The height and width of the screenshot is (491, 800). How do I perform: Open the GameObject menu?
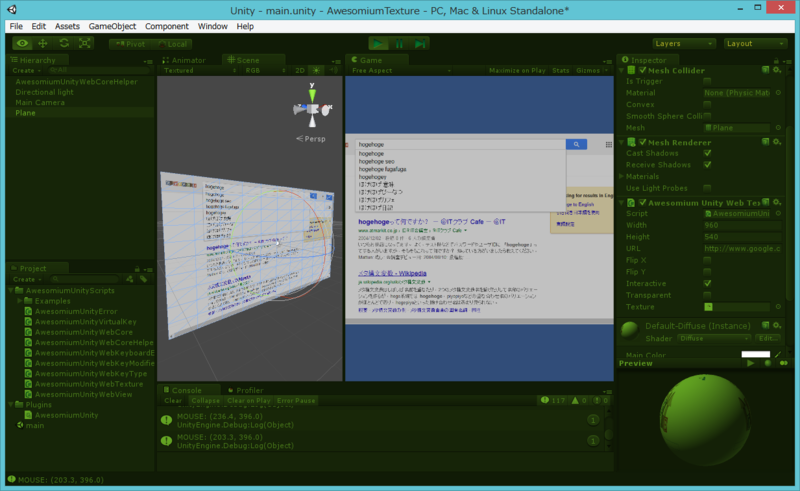click(x=112, y=26)
